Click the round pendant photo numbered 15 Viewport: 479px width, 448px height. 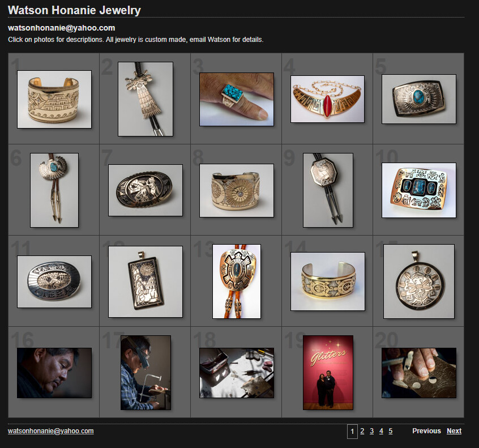point(418,281)
